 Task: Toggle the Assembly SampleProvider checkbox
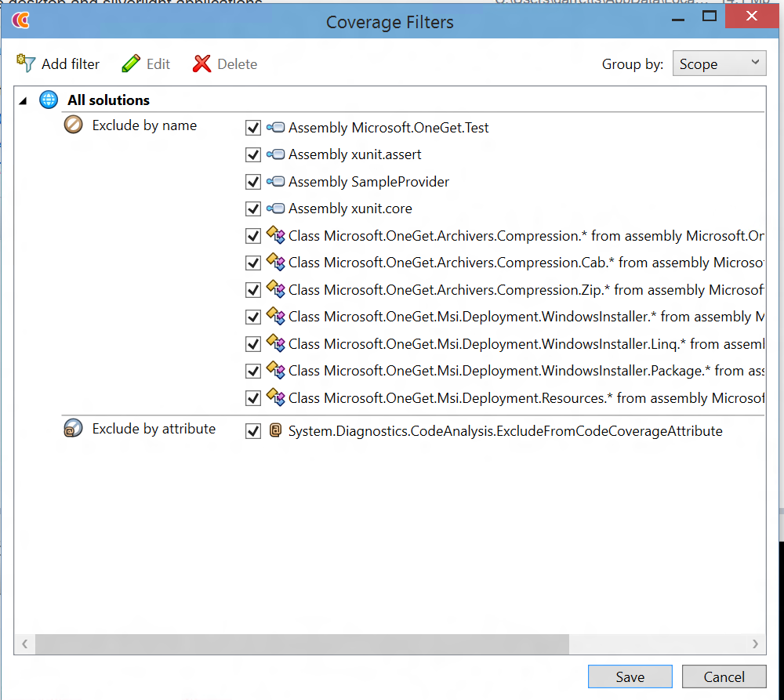tap(253, 182)
